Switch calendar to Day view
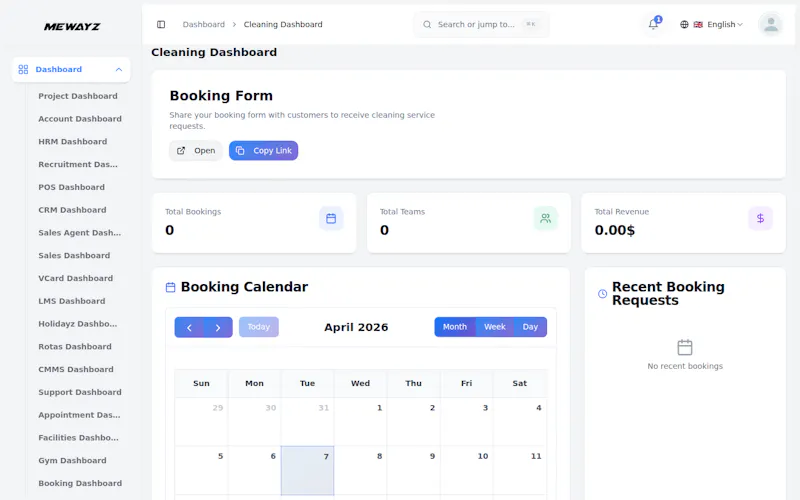This screenshot has height=500, width=800. tap(530, 327)
